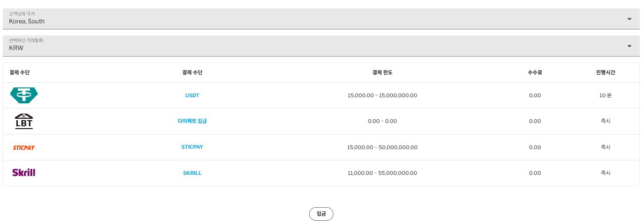The height and width of the screenshot is (224, 644).
Task: Click the LBT bank logo
Action: tap(24, 121)
